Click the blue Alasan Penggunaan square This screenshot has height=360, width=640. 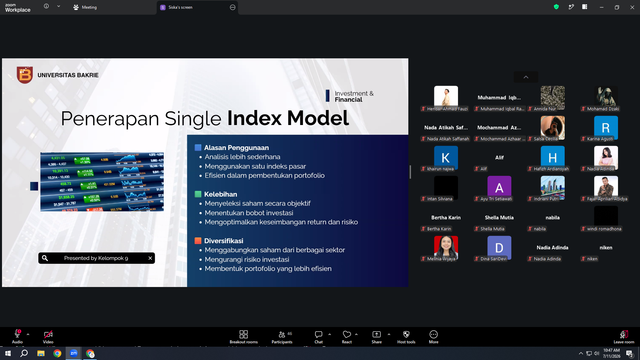pyautogui.click(x=198, y=147)
